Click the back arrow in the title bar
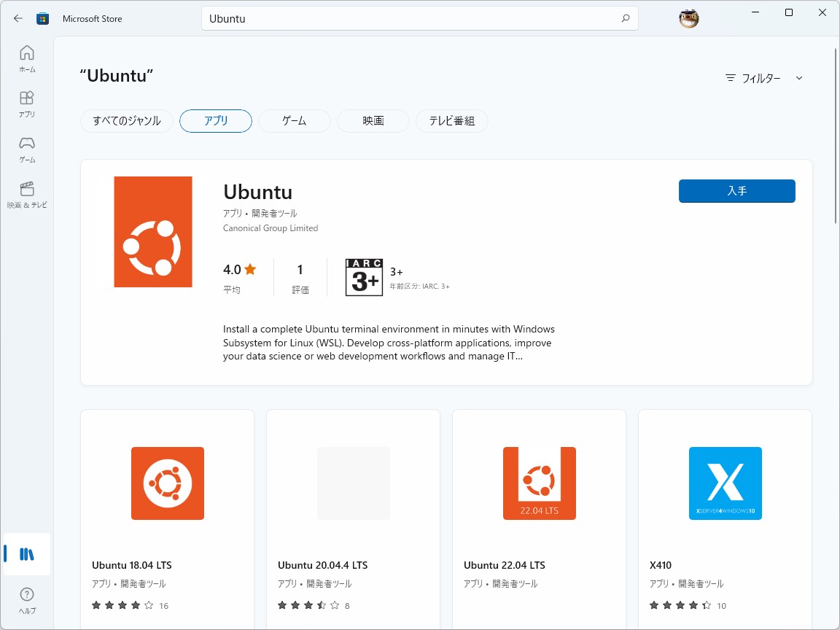The height and width of the screenshot is (630, 840). [x=17, y=18]
